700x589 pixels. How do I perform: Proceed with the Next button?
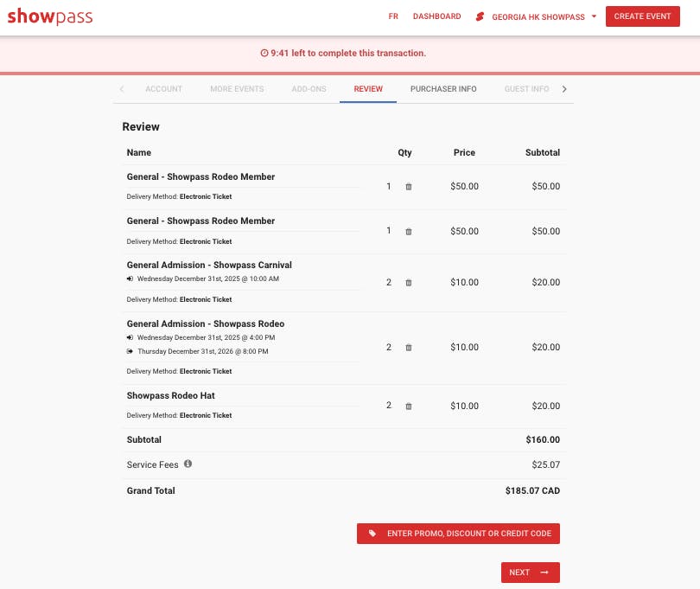[531, 573]
